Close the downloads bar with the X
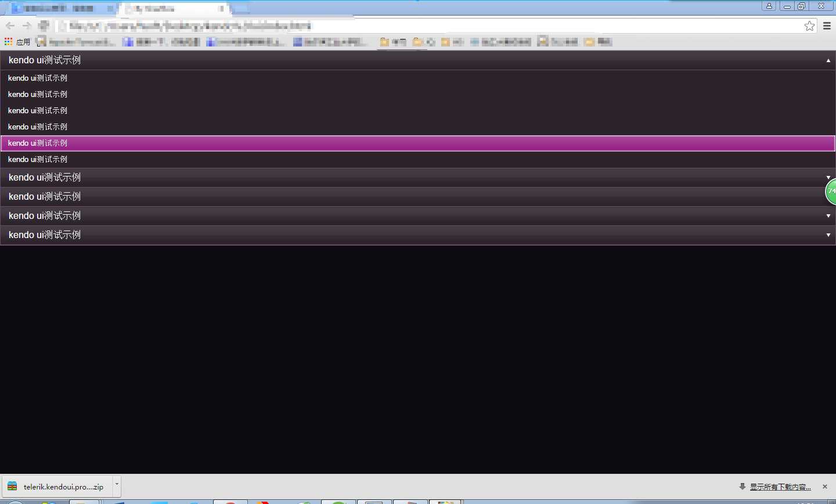836x504 pixels. 825,487
